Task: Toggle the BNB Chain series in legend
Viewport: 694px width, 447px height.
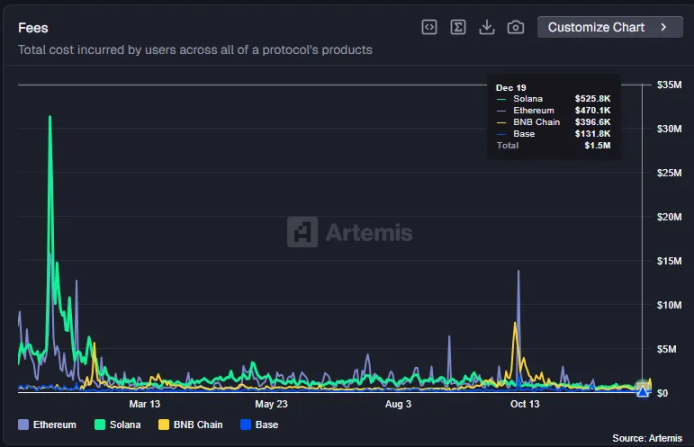Action: (197, 425)
